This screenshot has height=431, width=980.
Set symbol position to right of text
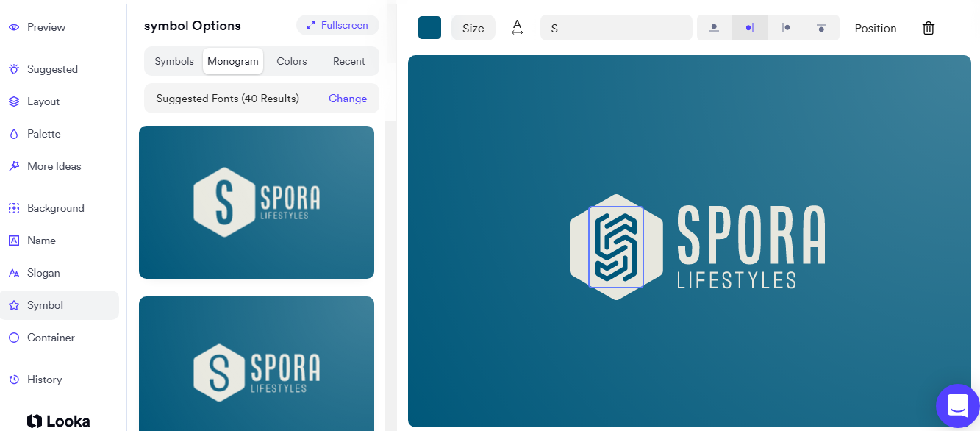(786, 27)
